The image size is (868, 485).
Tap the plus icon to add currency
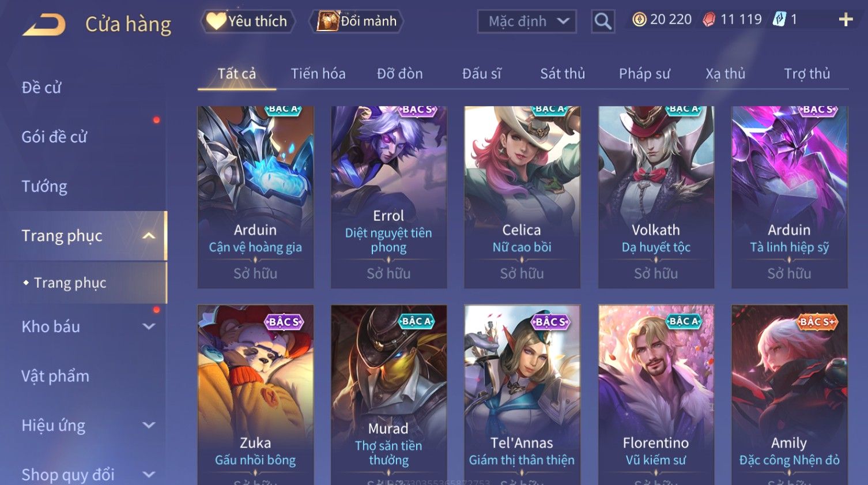[x=846, y=20]
